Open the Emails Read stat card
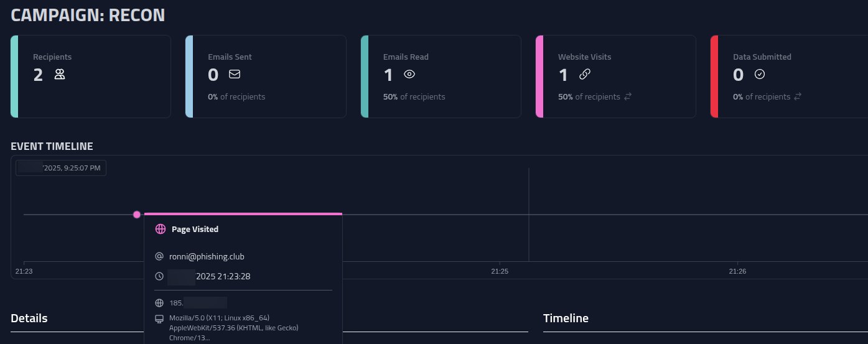The width and height of the screenshot is (868, 344). pyautogui.click(x=441, y=77)
